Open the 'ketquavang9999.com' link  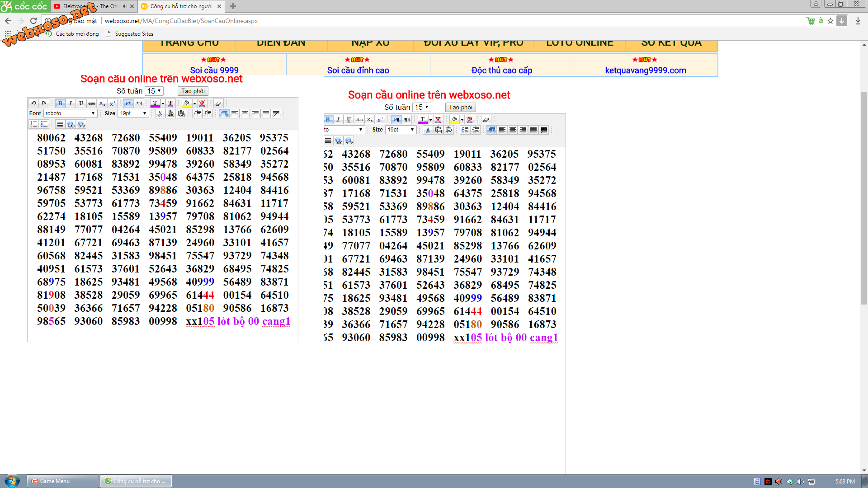click(x=646, y=70)
